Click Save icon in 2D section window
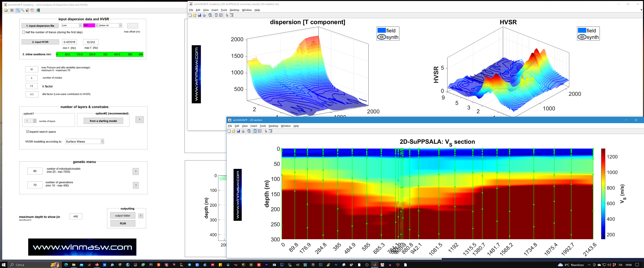 [238, 131]
